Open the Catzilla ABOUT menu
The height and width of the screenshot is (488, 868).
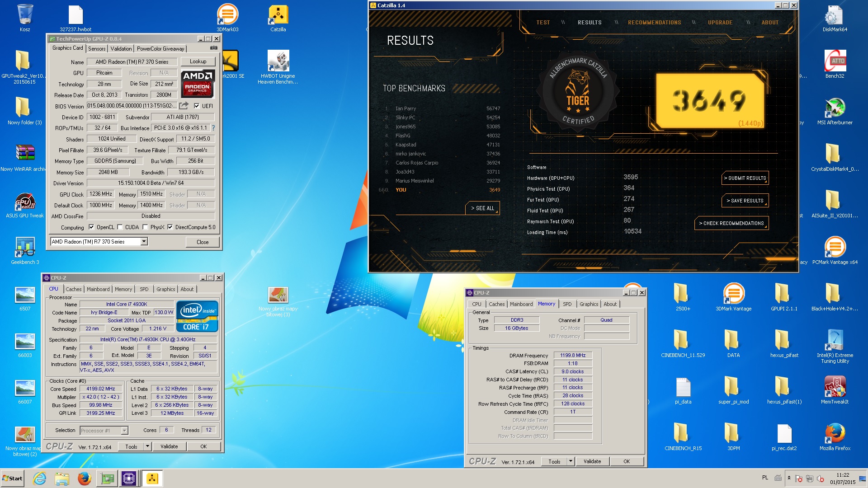(x=770, y=23)
